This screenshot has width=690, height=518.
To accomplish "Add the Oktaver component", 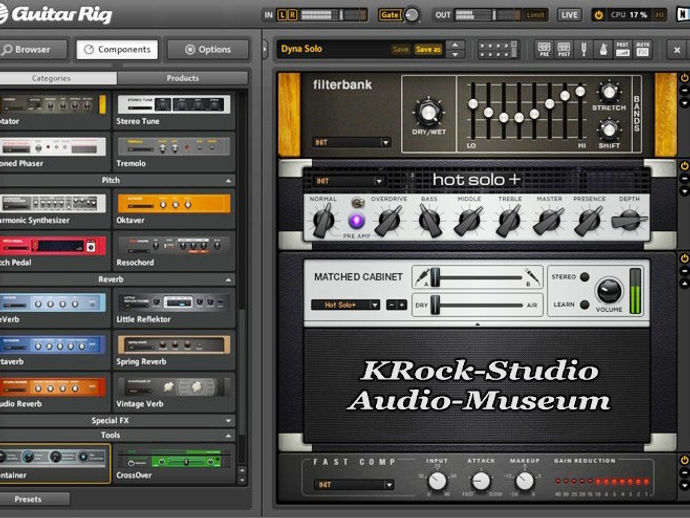I will (174, 209).
